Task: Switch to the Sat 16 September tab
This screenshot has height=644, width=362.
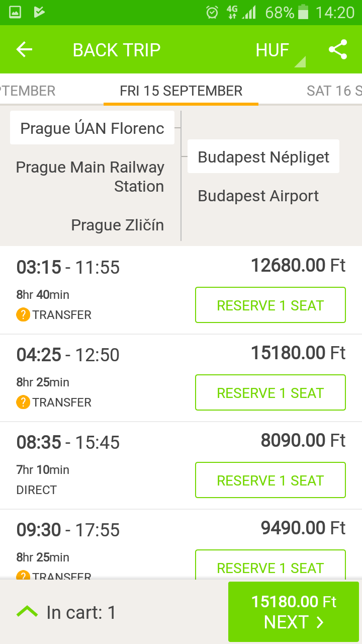Action: click(x=334, y=91)
